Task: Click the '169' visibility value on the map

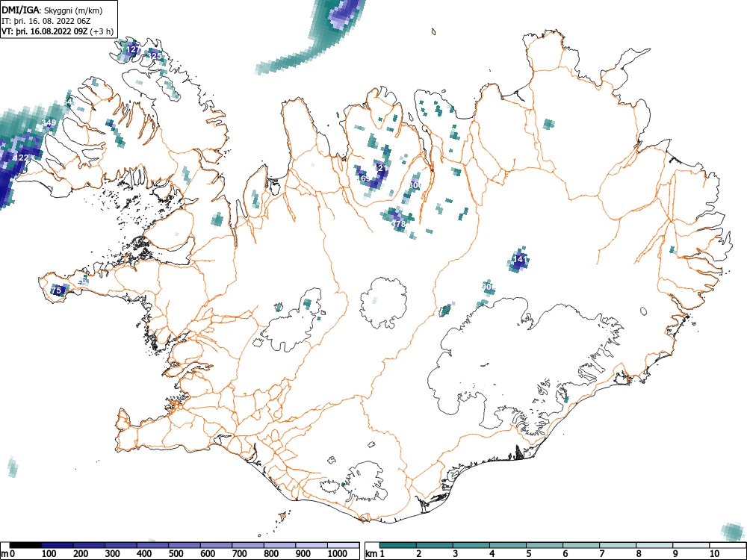Action: (x=363, y=178)
